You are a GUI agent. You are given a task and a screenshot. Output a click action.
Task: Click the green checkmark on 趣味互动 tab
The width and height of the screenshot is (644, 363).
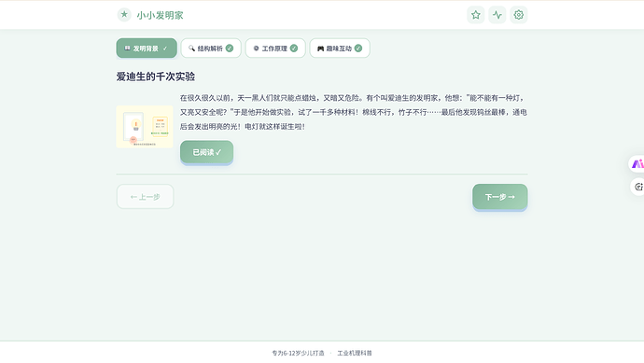click(358, 48)
